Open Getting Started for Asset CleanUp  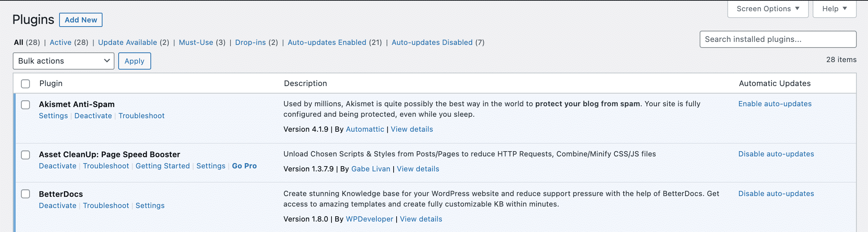click(x=163, y=166)
